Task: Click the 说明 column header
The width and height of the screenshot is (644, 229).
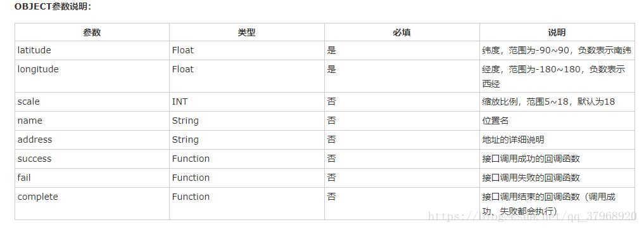Action: (557, 32)
